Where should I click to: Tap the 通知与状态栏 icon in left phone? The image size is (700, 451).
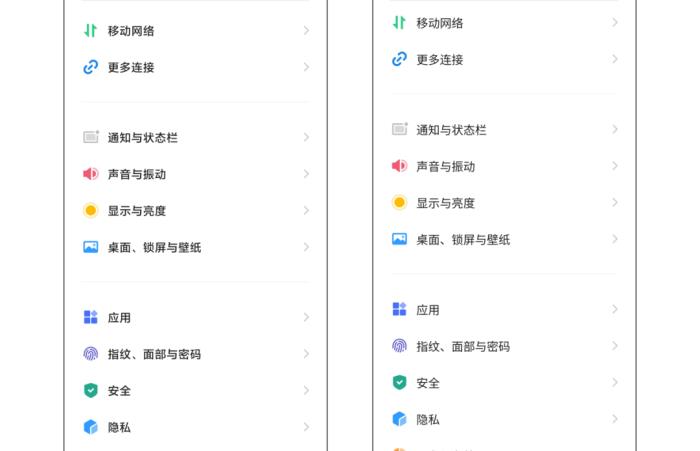pyautogui.click(x=91, y=137)
